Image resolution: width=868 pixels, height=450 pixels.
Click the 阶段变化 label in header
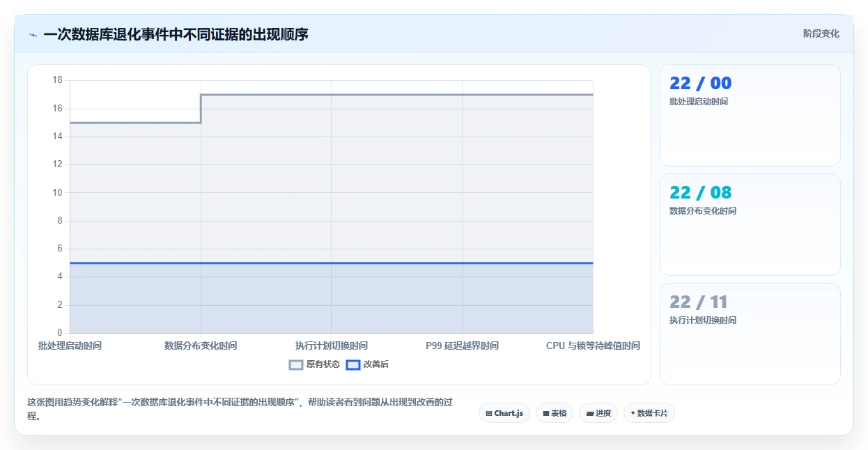click(x=821, y=33)
